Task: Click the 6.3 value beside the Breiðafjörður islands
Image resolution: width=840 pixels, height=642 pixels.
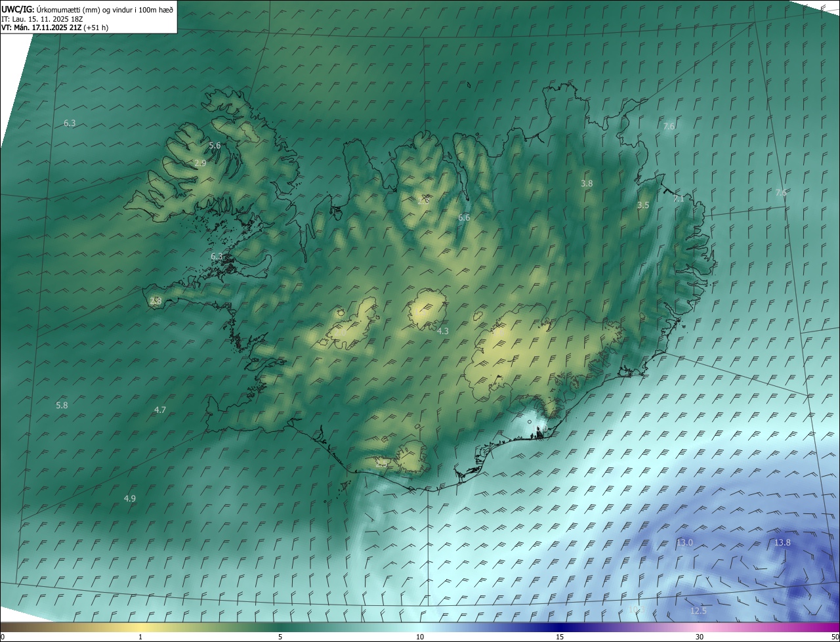Action: tap(217, 256)
